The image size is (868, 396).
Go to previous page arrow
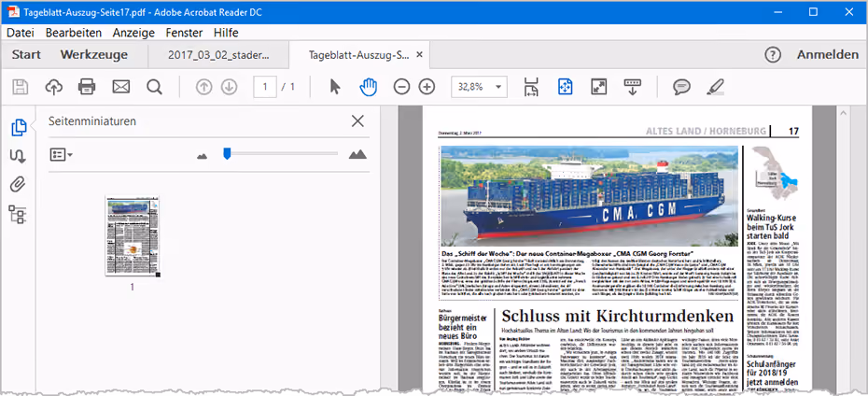[203, 87]
